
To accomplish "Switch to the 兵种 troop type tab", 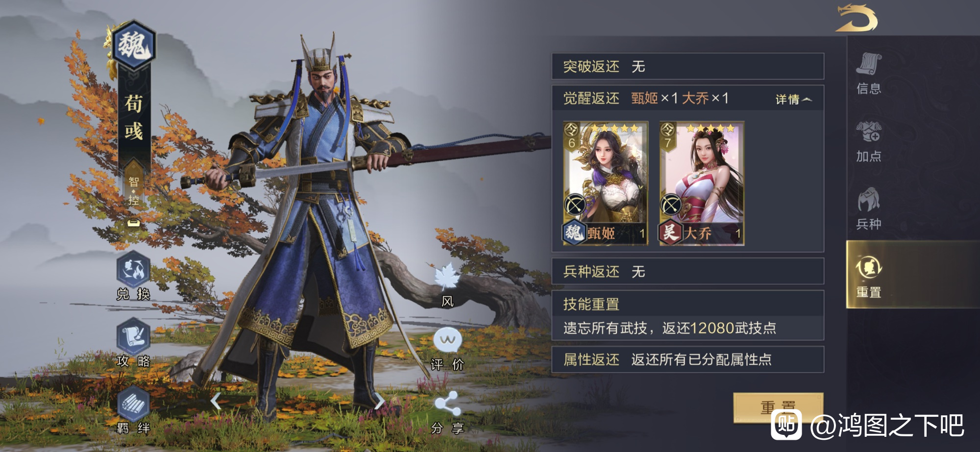I will (x=869, y=209).
